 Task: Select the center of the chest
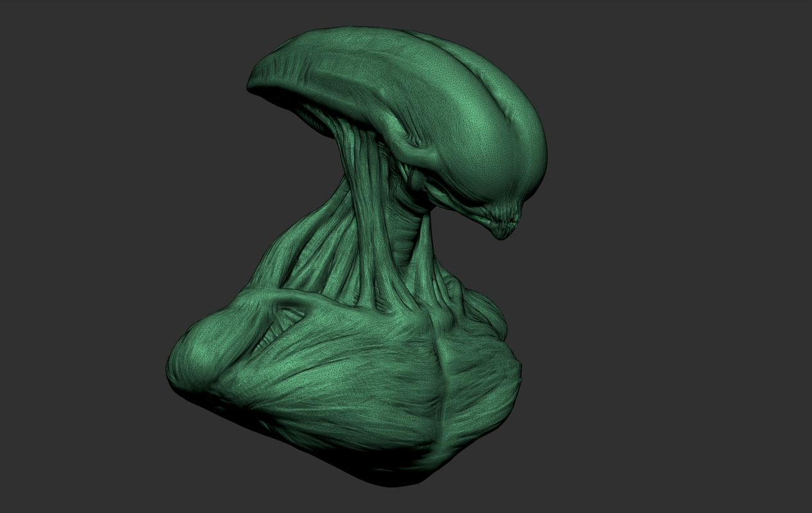pyautogui.click(x=359, y=372)
